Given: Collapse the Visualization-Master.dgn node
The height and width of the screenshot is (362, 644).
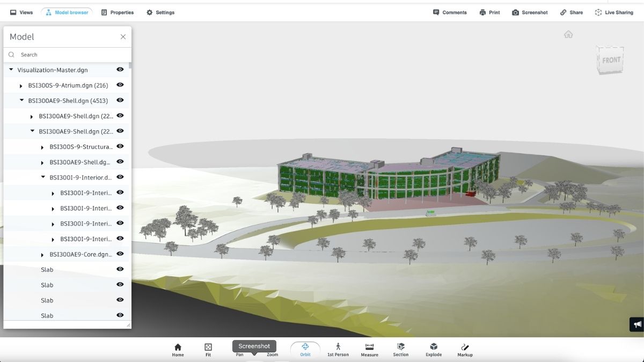Looking at the screenshot, I should point(11,70).
